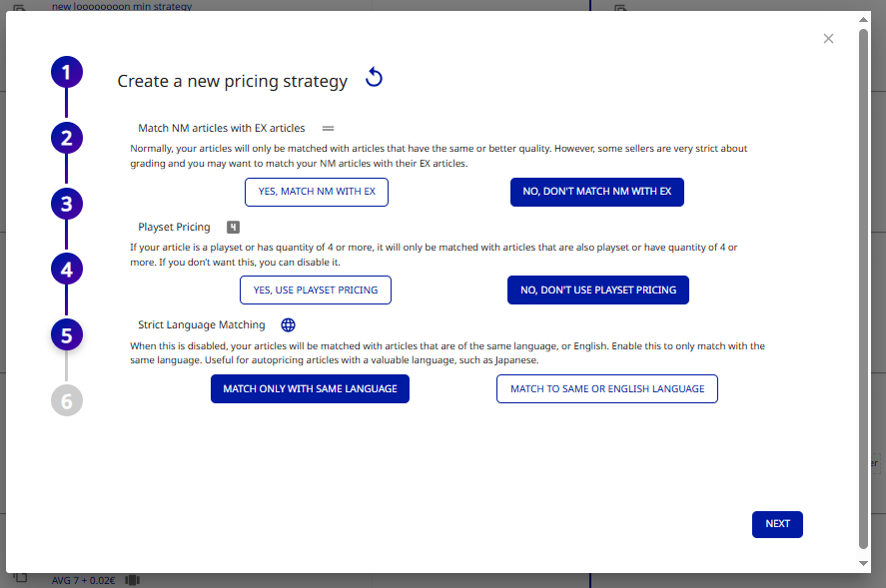Go to step 1 in the wizard
The image size is (886, 588).
click(67, 72)
